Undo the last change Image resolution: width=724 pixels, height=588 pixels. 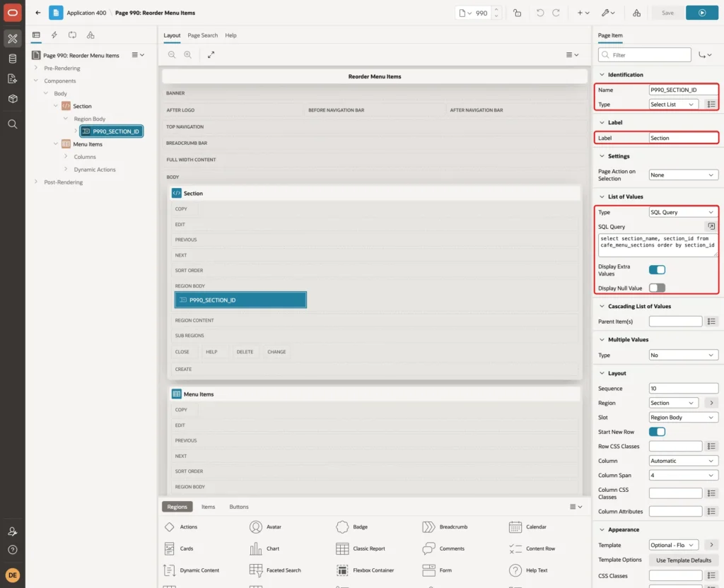click(539, 13)
